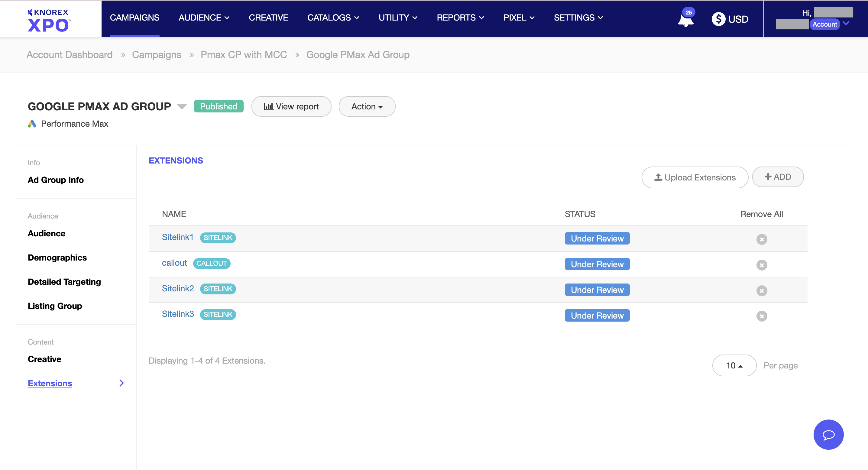This screenshot has width=868, height=470.
Task: Click the ADD extension button
Action: [778, 177]
